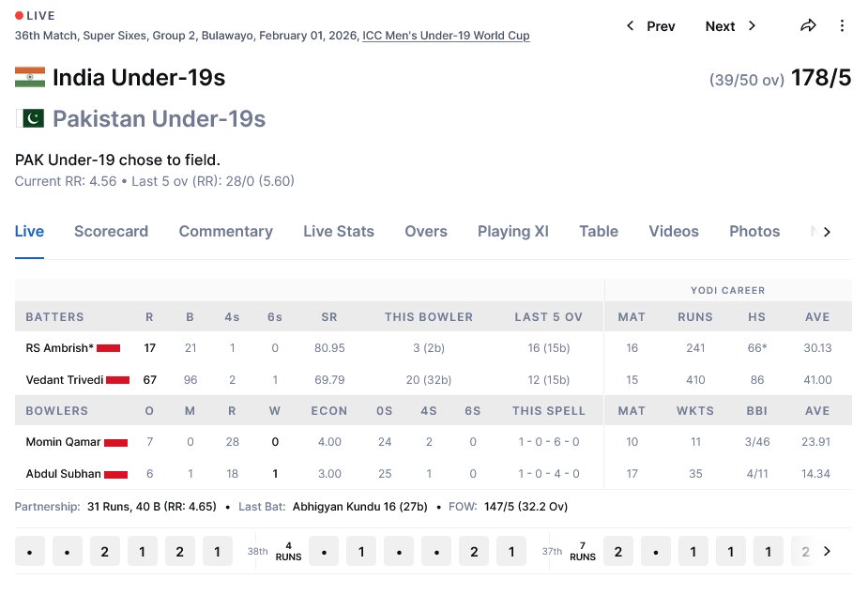The width and height of the screenshot is (868, 595).
Task: Click Momin Qamar's BBI 3/46
Action: pos(757,442)
